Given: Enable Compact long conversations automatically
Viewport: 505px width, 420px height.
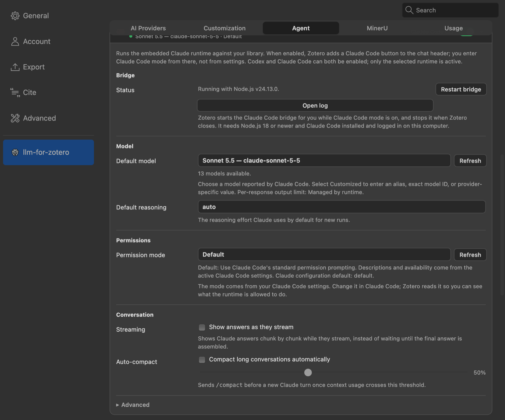Looking at the screenshot, I should coord(202,359).
